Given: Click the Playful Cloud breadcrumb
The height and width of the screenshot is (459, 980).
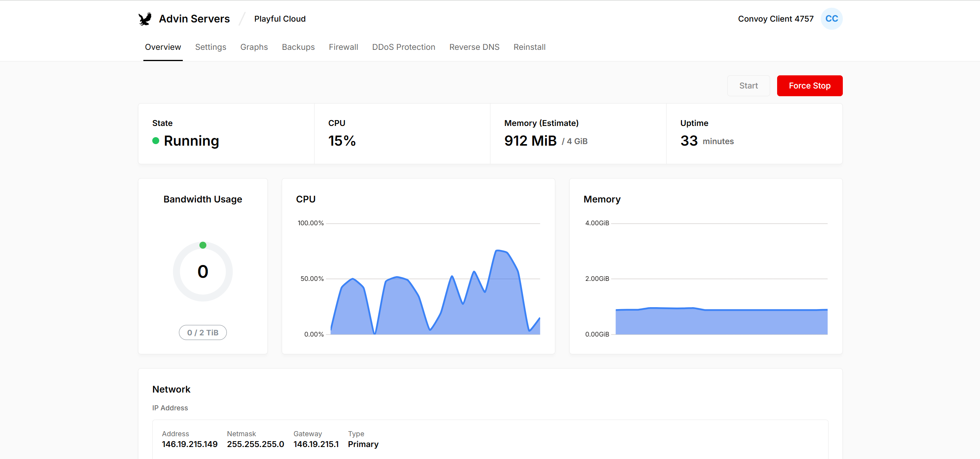Looking at the screenshot, I should [x=280, y=19].
